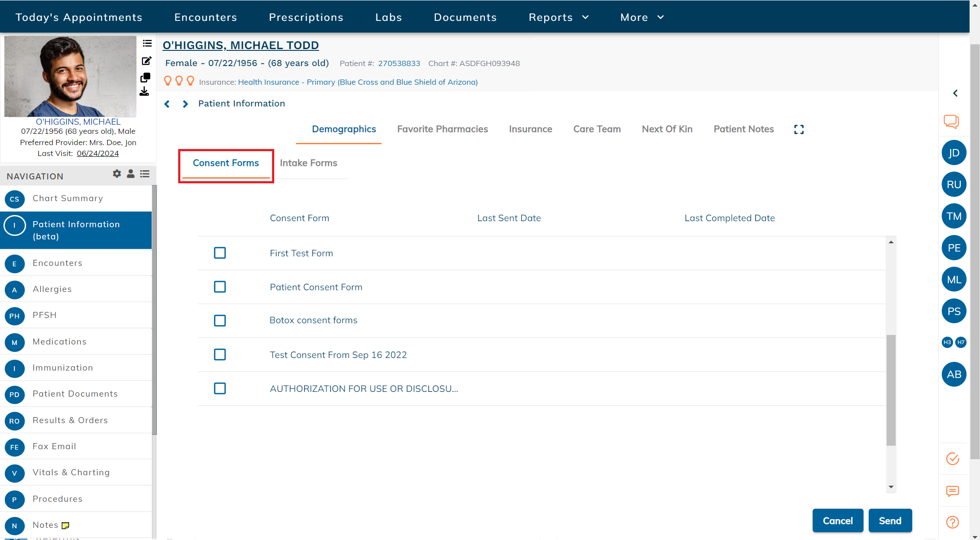The width and height of the screenshot is (980, 540).
Task: Click the list view icon in Navigation header
Action: coord(145,174)
